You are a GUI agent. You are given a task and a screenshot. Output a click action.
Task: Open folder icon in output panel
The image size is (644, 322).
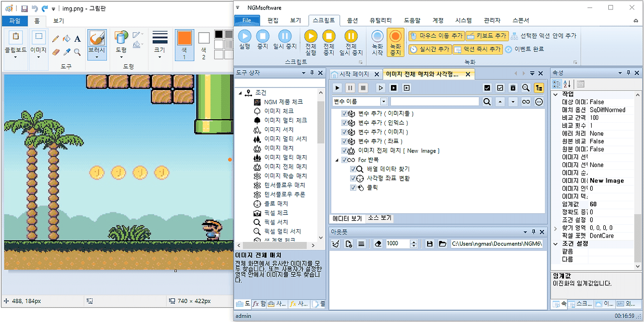tap(442, 244)
